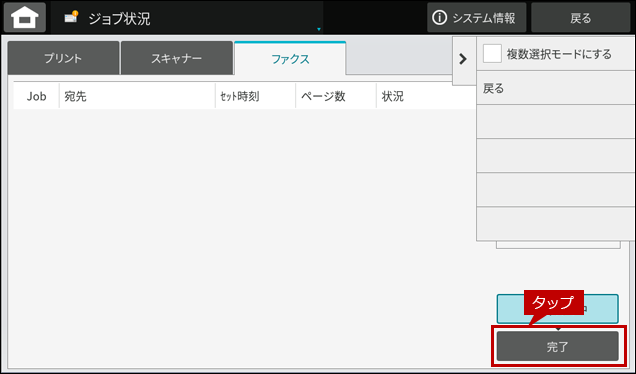
Task: Click the ジョブ状況 title label
Action: tap(119, 18)
